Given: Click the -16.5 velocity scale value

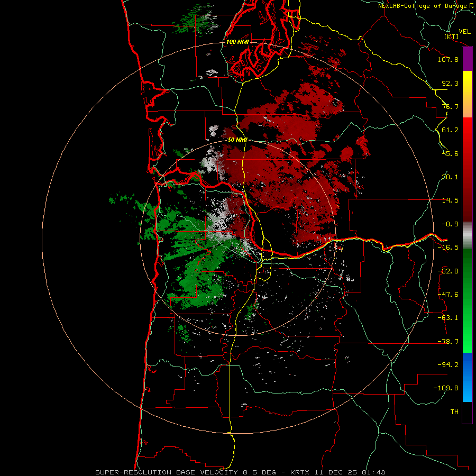Looking at the screenshot, I should tap(448, 248).
